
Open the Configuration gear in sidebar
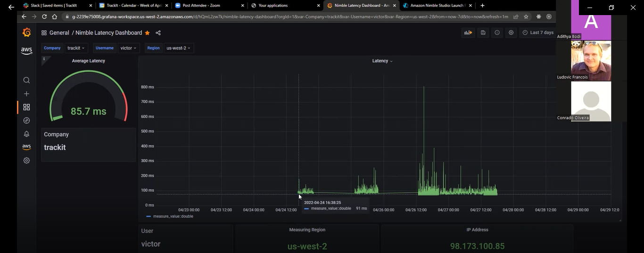coord(26,160)
